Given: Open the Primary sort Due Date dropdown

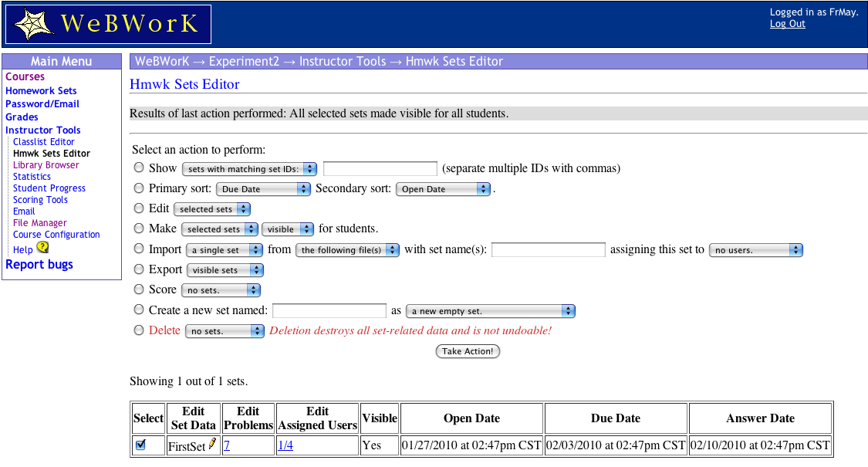Looking at the screenshot, I should click(x=263, y=189).
